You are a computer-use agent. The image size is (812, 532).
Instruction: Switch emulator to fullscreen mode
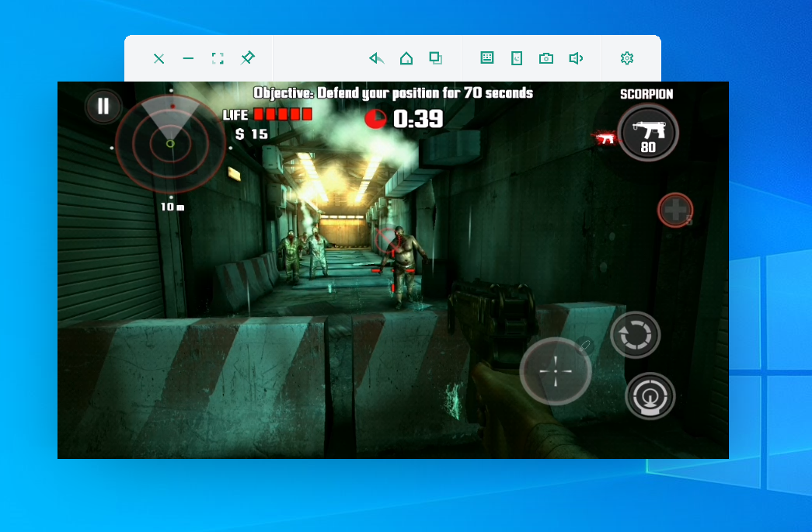218,58
